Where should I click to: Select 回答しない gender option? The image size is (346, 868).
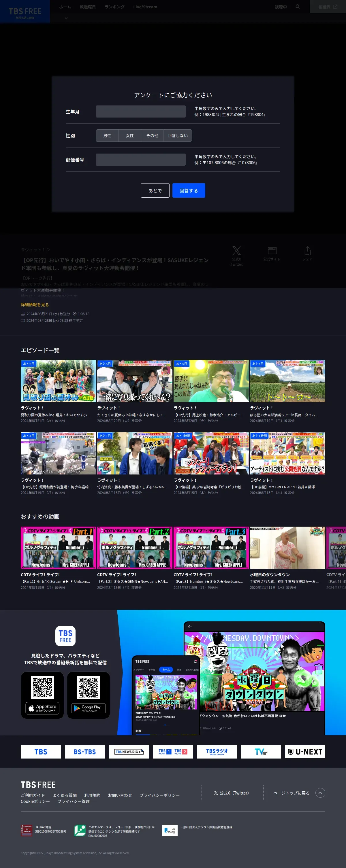(177, 135)
